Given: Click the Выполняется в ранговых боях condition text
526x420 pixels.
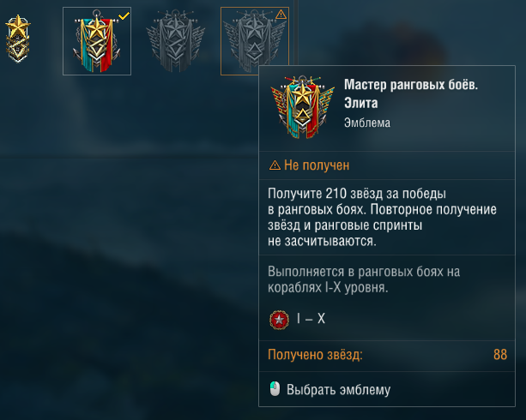Looking at the screenshot, I should [364, 279].
